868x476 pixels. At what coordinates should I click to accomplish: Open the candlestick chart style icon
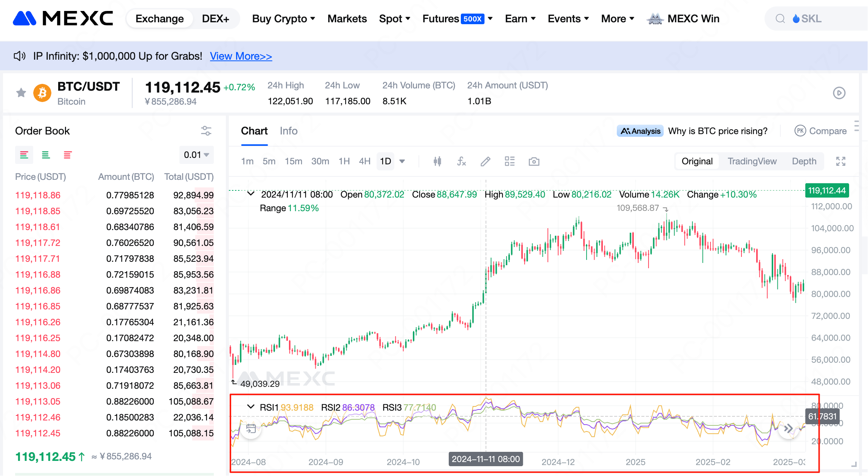tap(437, 162)
